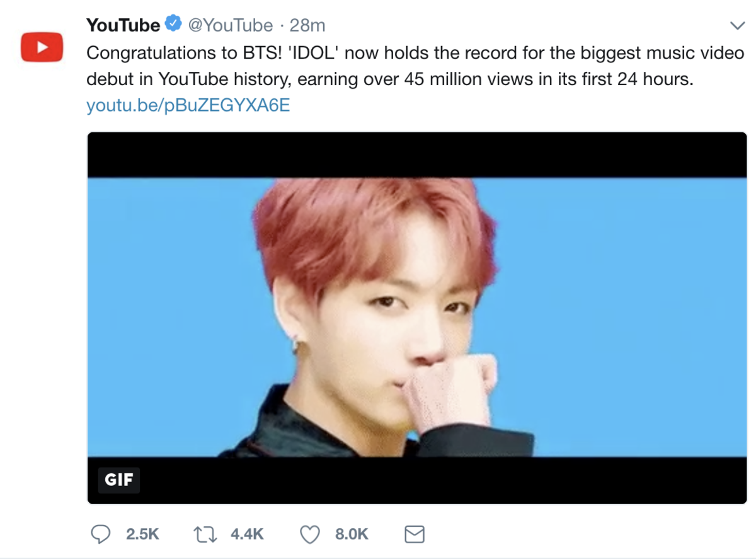This screenshot has height=559, width=756.
Task: Open the reply comments icon
Action: 102,534
